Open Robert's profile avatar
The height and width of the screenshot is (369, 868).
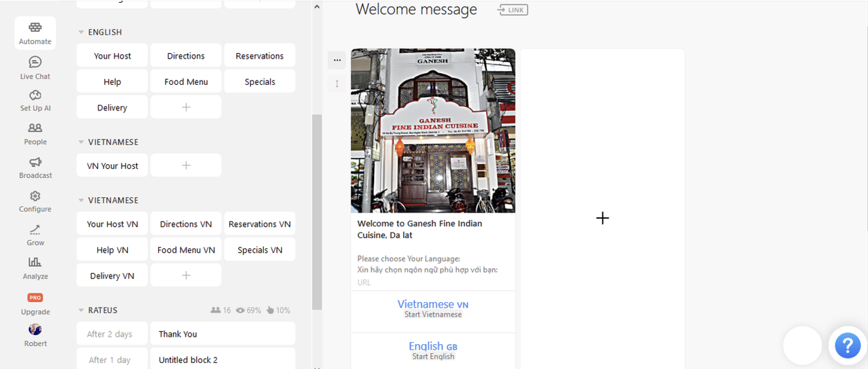coord(35,330)
